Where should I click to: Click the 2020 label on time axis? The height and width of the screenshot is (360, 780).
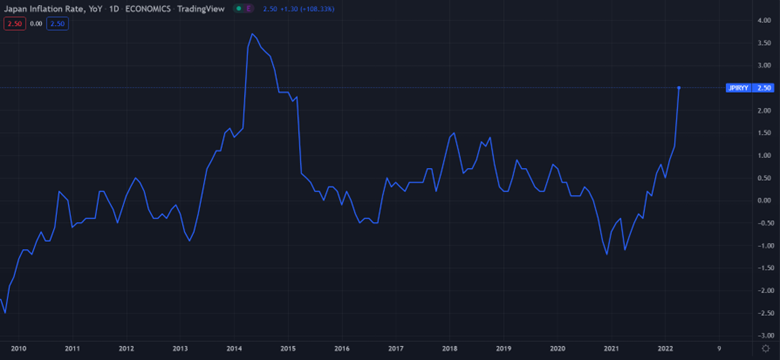click(x=558, y=348)
